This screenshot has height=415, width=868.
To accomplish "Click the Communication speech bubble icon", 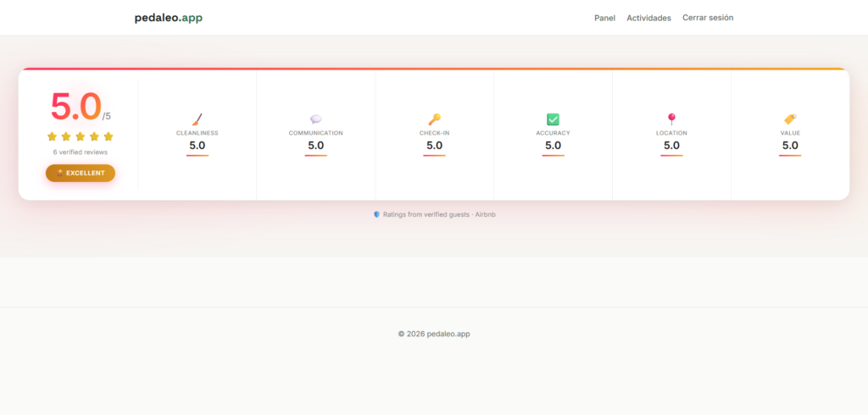I will (315, 119).
